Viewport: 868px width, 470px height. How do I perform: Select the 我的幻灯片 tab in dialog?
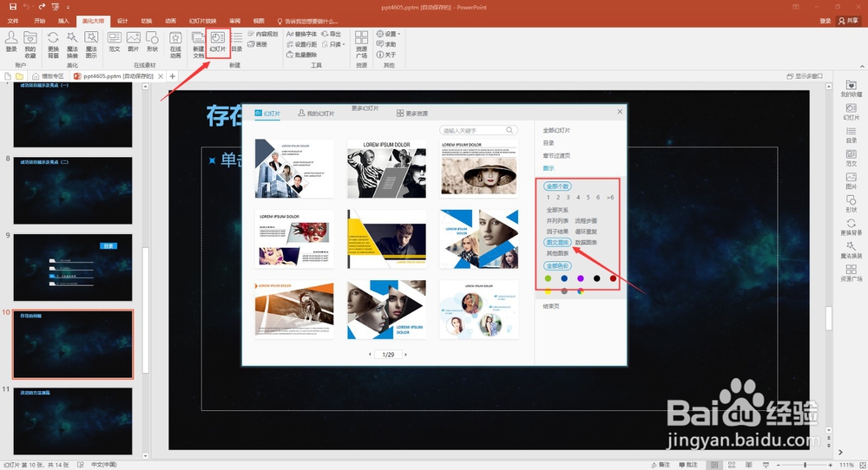pos(316,114)
